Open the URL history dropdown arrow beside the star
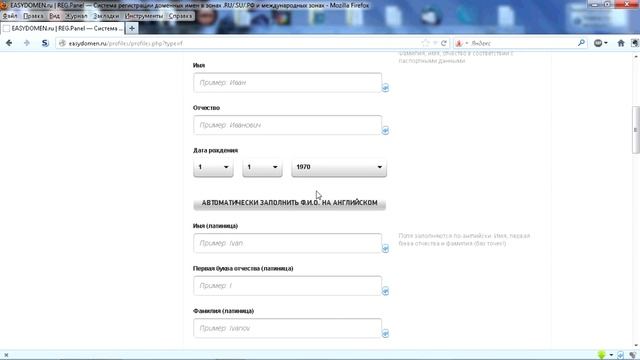The width and height of the screenshot is (640, 360). point(435,43)
